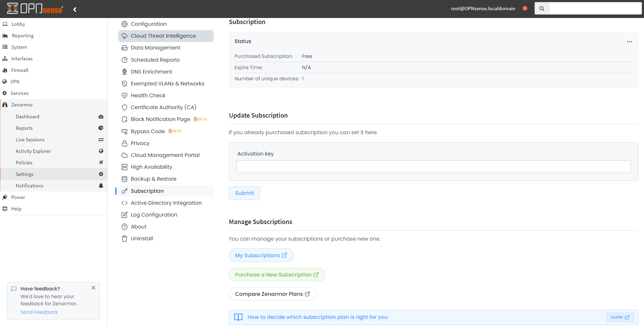Click the Policies icon

click(x=101, y=163)
